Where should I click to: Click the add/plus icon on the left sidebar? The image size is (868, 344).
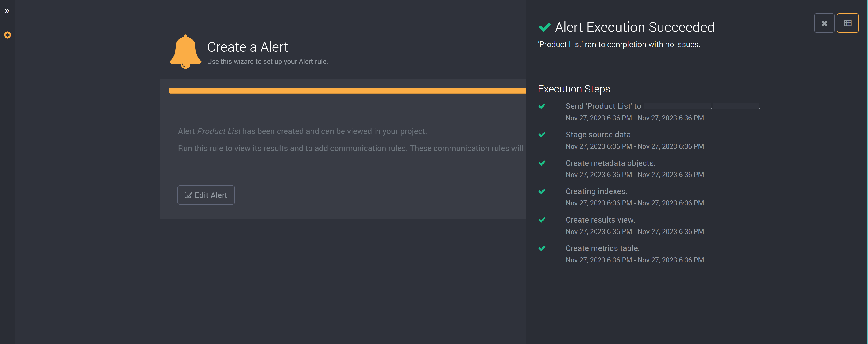[7, 35]
